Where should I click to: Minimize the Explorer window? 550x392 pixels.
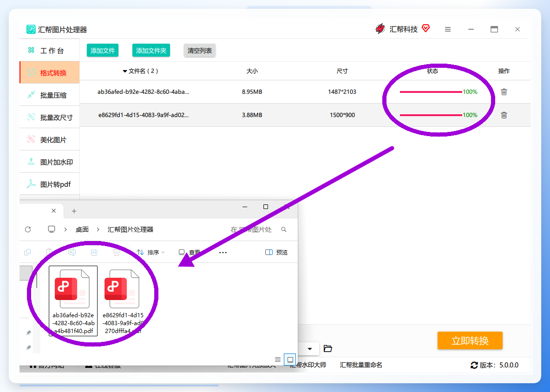[245, 207]
